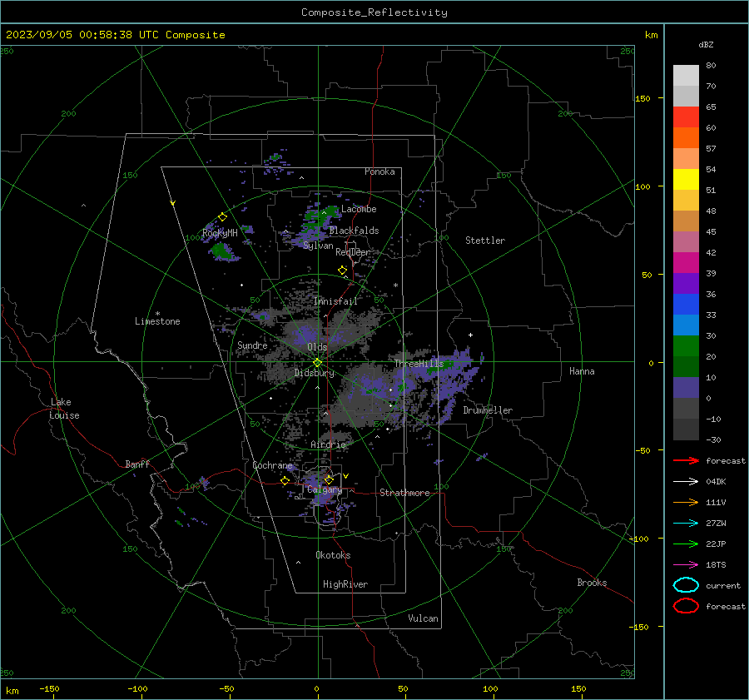Viewport: 749px width, 700px height.
Task: Click the 27ZW legend text
Action: pyautogui.click(x=716, y=524)
